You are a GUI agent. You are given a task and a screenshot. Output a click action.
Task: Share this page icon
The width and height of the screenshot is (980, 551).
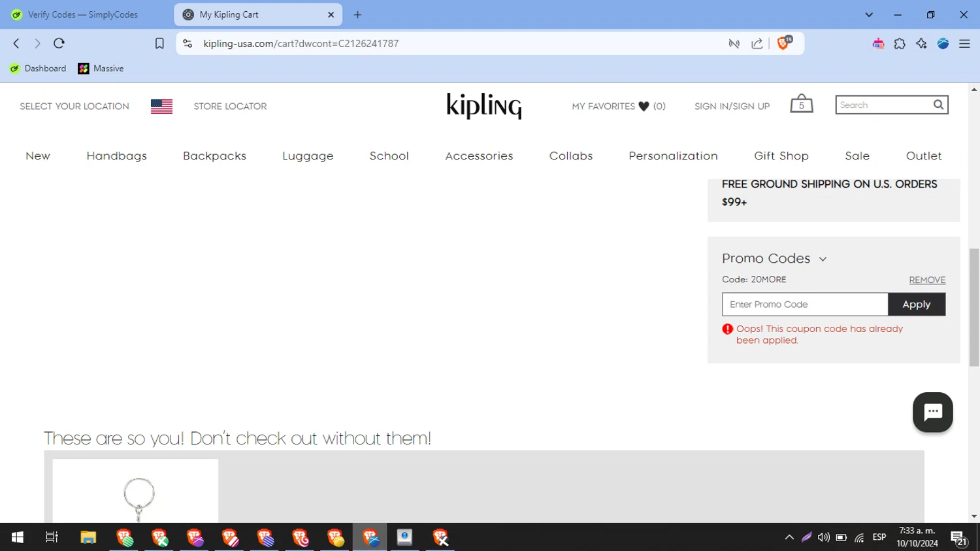click(757, 43)
